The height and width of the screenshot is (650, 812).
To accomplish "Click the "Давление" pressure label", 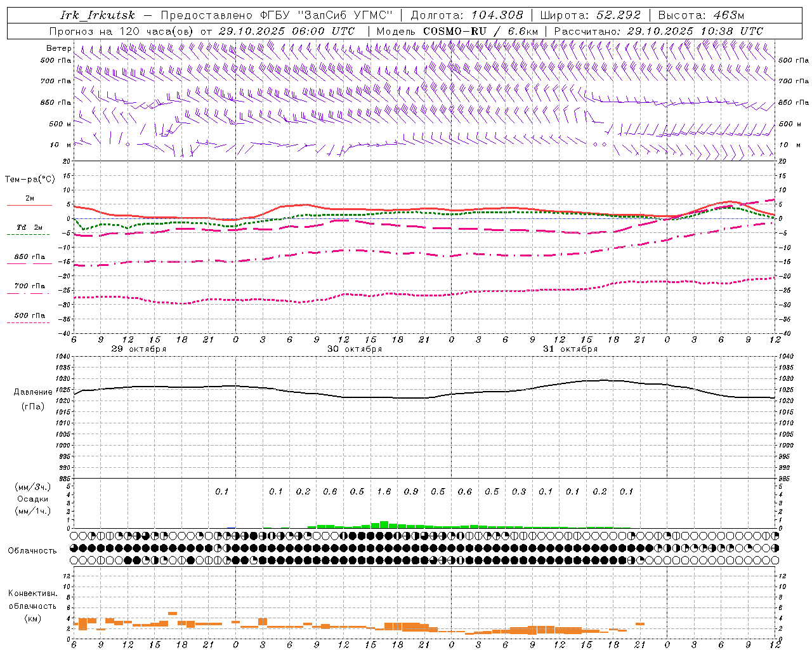I will pyautogui.click(x=33, y=392).
